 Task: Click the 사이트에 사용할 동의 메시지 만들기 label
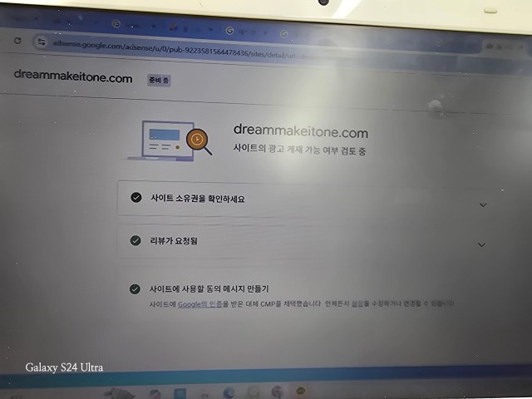tap(209, 289)
